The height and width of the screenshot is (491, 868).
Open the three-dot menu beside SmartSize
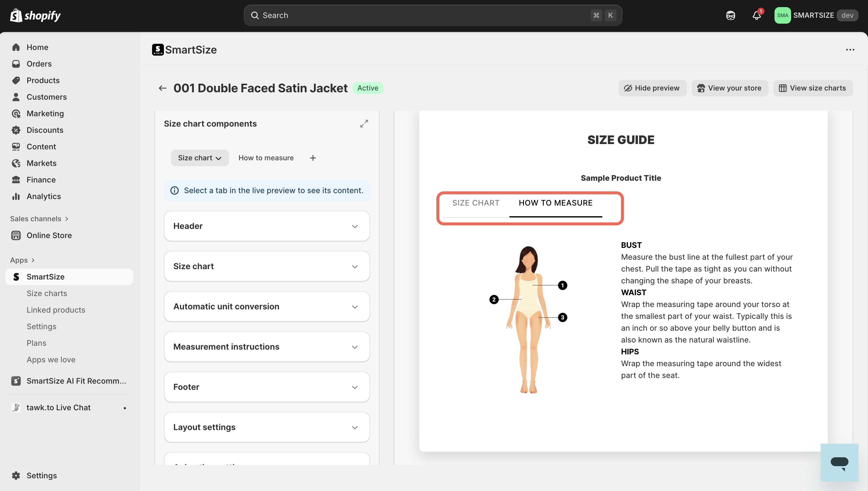pyautogui.click(x=850, y=50)
